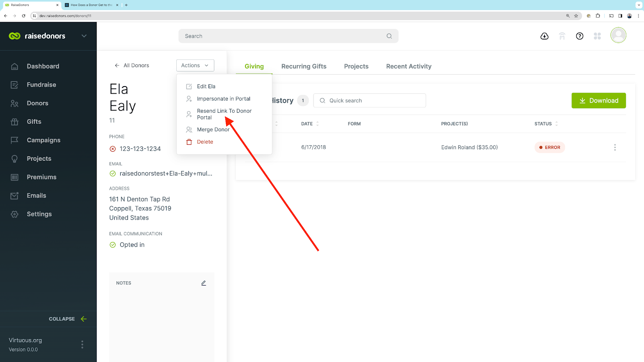644x362 pixels.
Task: Click the donor email address
Action: click(166, 174)
